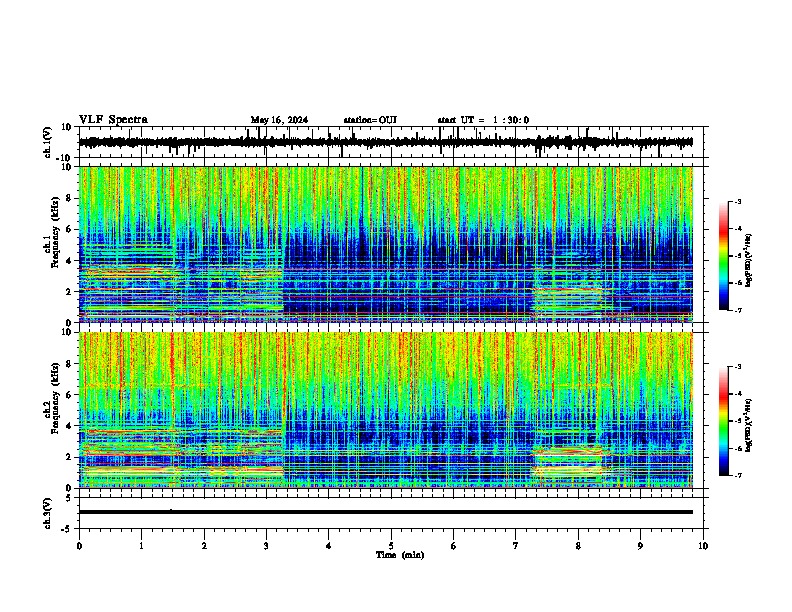Screen dimensions: 792x612
Task: Click inside the ch.1 spectrogram panel
Action: pyautogui.click(x=386, y=244)
